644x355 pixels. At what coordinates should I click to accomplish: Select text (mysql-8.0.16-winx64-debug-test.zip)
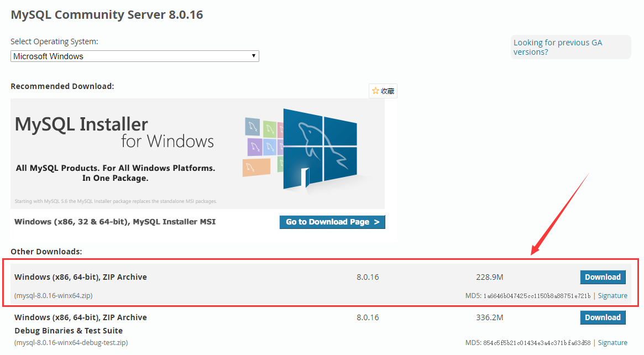(x=71, y=343)
